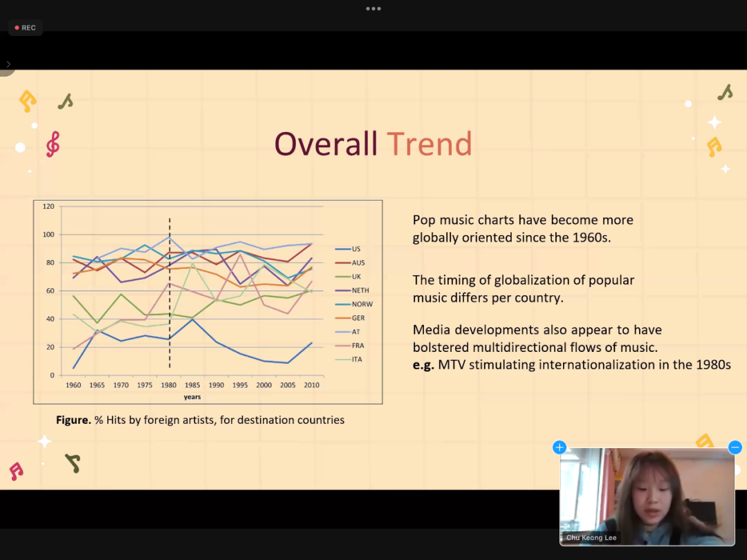Click the AUS legend entry in chart

pyautogui.click(x=350, y=263)
